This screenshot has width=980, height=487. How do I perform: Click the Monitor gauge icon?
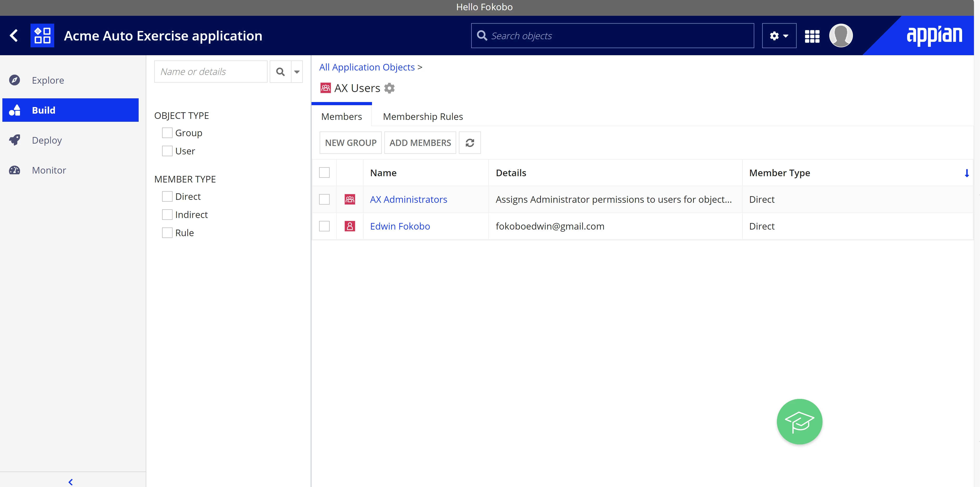click(14, 170)
